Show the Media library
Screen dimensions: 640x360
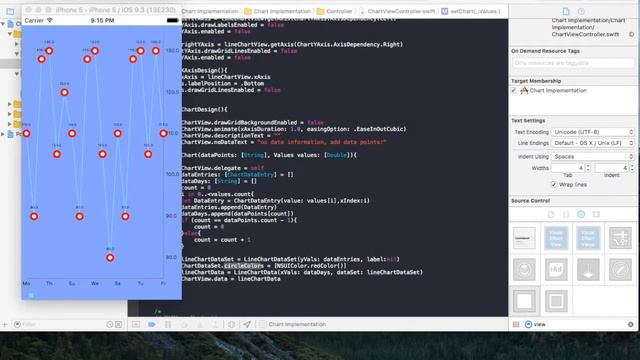[596, 214]
